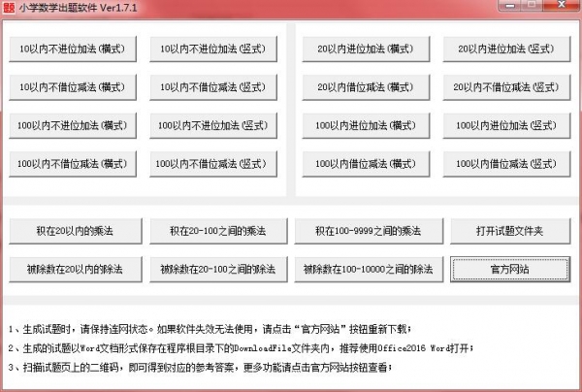Create 100以内不进位加法 (横式) worksheet

[x=73, y=125]
